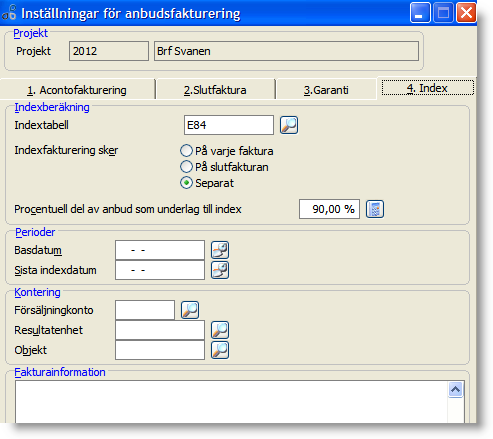The width and height of the screenshot is (493, 439).
Task: Select 'På varje faktura' radio option
Action: (186, 151)
